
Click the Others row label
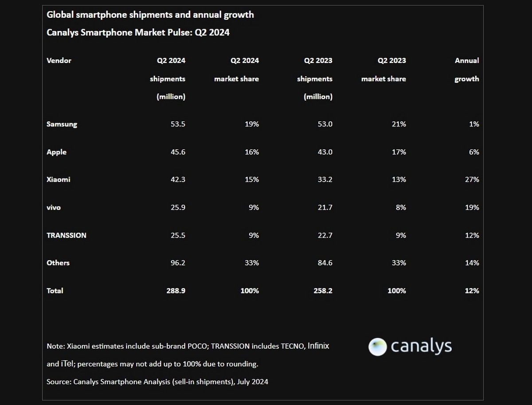click(58, 263)
